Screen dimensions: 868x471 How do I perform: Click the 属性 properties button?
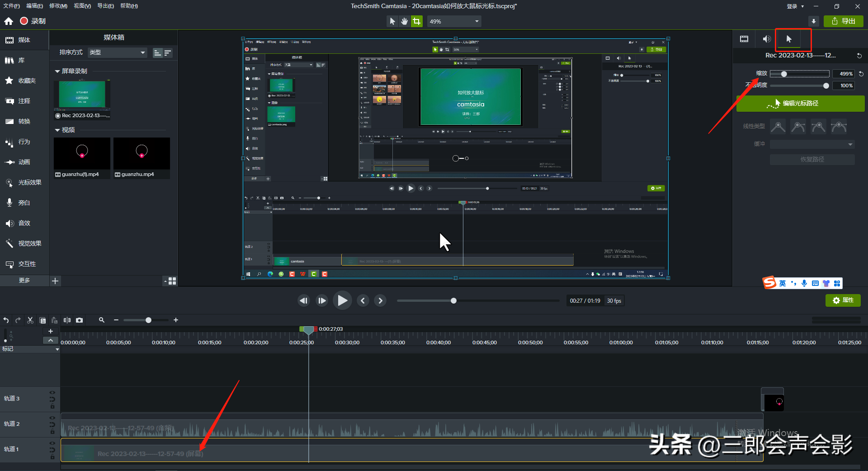(x=843, y=300)
